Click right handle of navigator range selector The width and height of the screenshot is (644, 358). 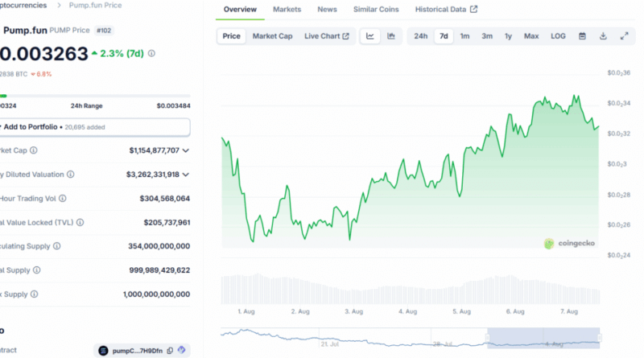(600, 338)
